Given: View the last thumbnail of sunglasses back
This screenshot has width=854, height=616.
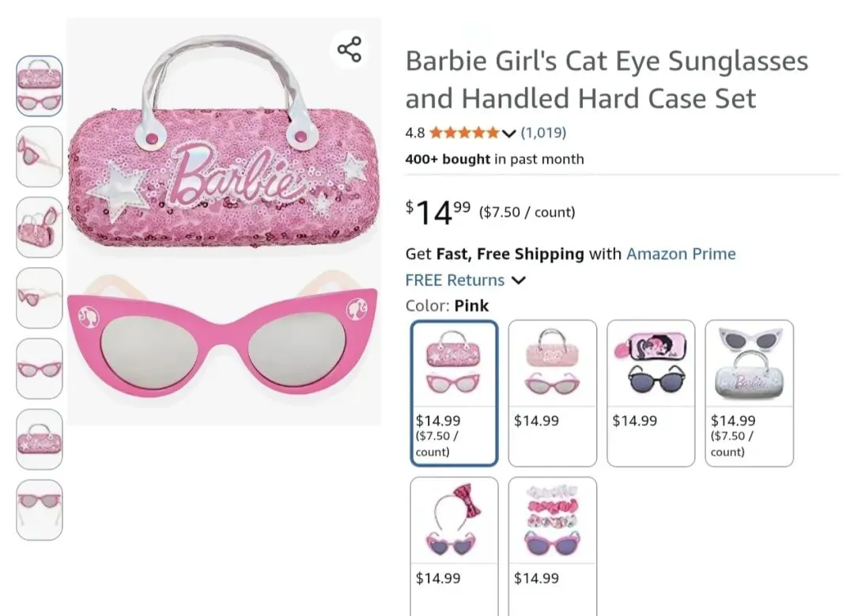Looking at the screenshot, I should coord(40,510).
